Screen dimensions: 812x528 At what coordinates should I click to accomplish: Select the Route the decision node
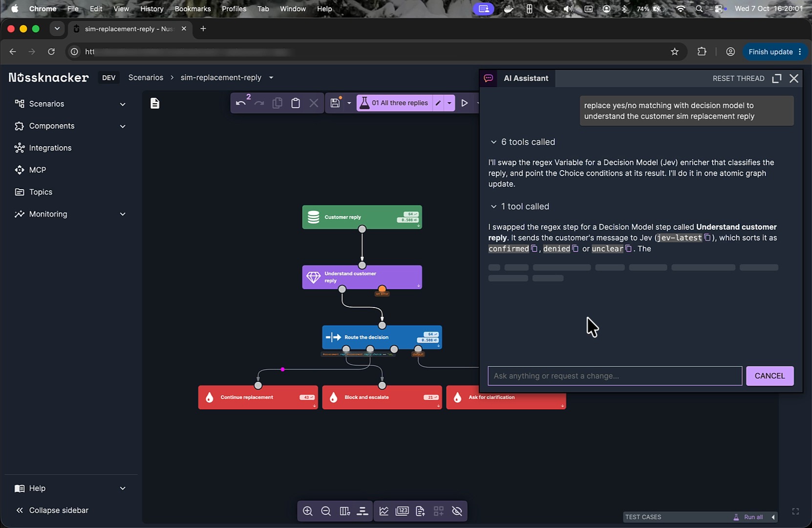coord(382,337)
